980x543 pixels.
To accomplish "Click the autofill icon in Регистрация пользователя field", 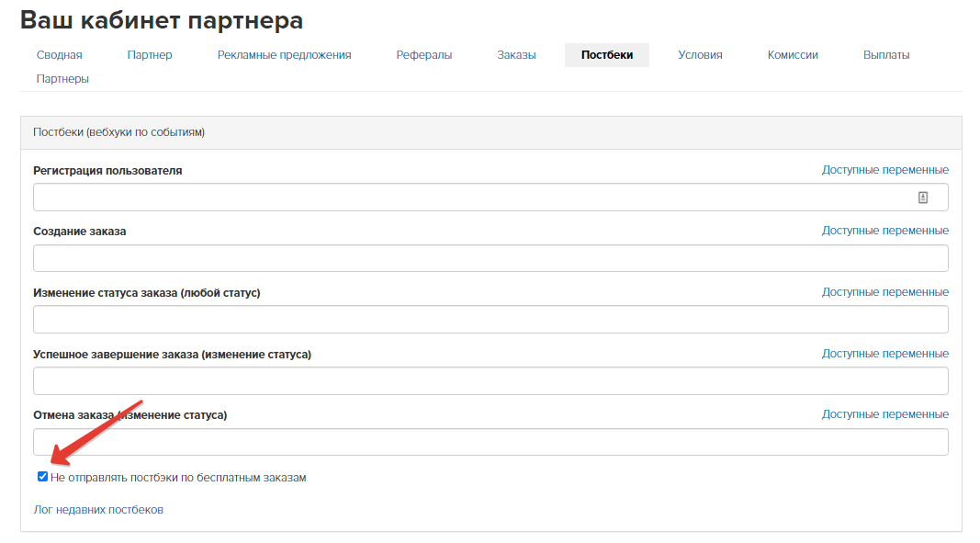I will point(922,198).
